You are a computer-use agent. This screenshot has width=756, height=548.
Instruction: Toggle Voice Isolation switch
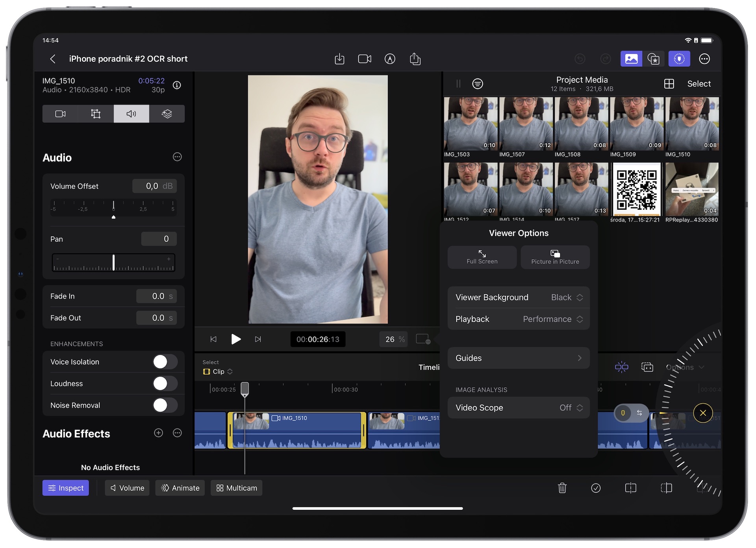click(x=165, y=362)
